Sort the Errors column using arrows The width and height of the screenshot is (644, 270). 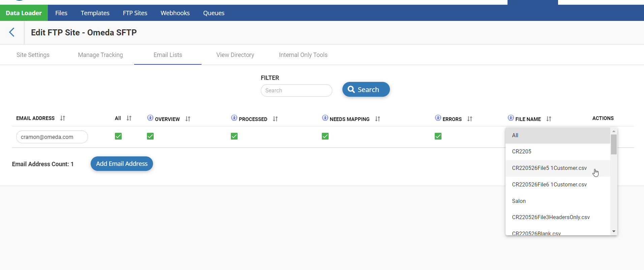click(x=470, y=119)
